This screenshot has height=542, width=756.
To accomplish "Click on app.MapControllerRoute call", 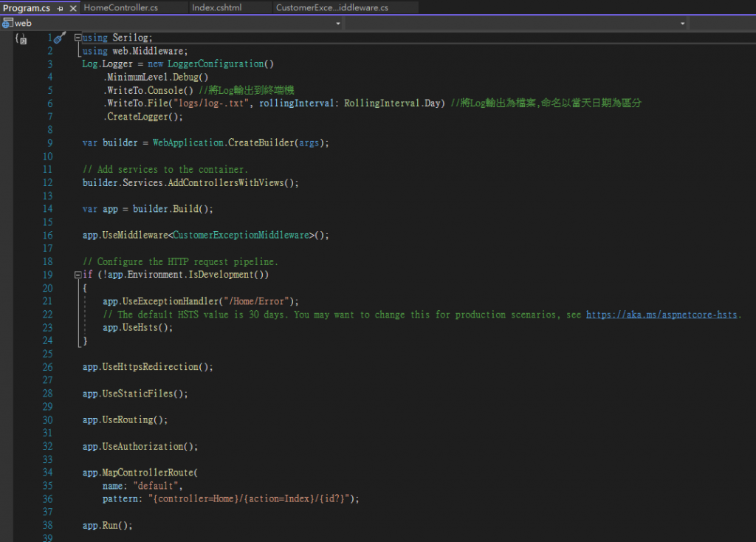I will pyautogui.click(x=140, y=473).
